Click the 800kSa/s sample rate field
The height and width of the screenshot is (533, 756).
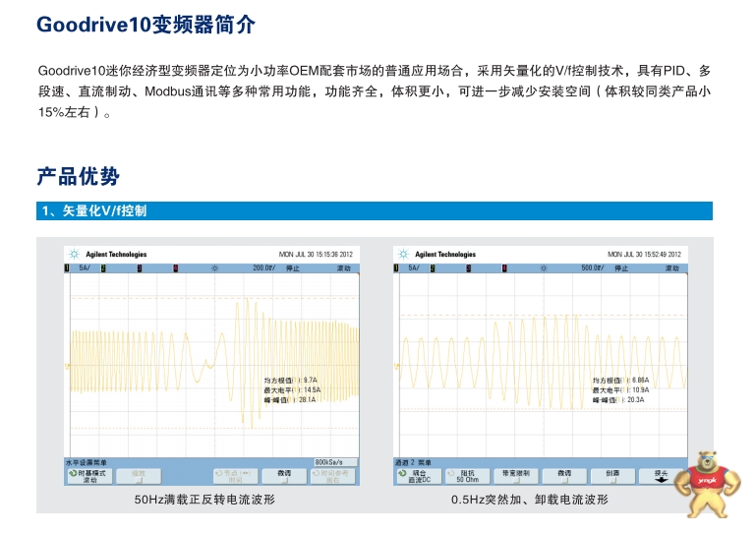click(334, 461)
